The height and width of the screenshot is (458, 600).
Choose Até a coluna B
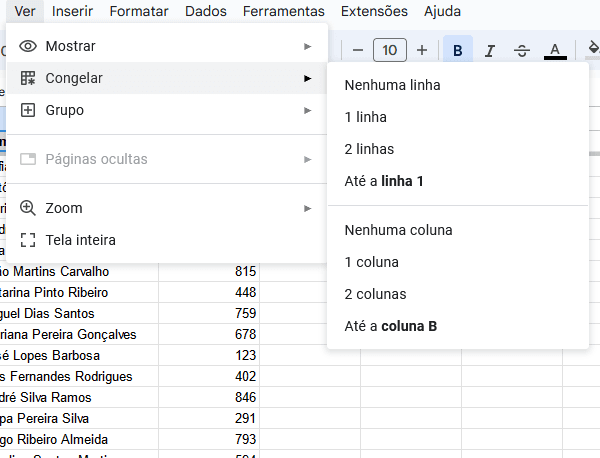pyautogui.click(x=390, y=326)
